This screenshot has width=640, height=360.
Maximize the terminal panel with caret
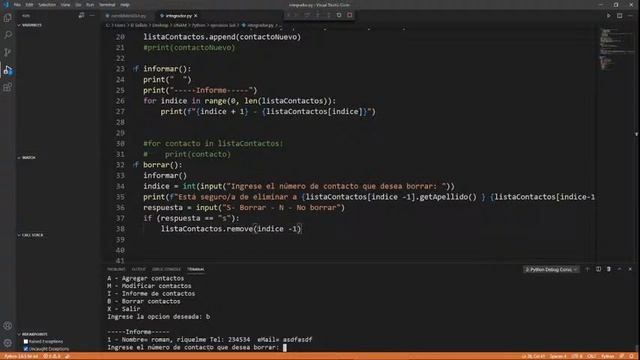pos(619,269)
